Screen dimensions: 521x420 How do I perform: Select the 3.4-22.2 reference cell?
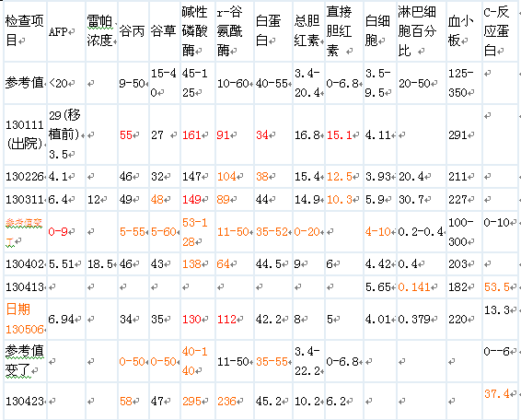(308, 361)
